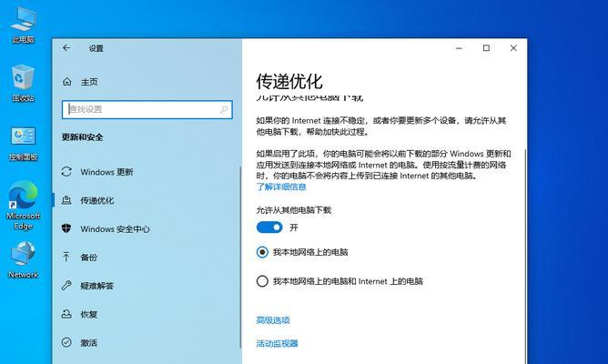Screen dimensions: 608x364
Task: Click the checkmark icon for 激活
Action: 66,342
